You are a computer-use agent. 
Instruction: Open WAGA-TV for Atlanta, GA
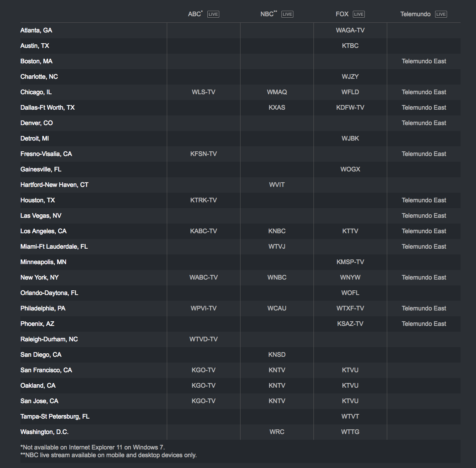pyautogui.click(x=350, y=31)
